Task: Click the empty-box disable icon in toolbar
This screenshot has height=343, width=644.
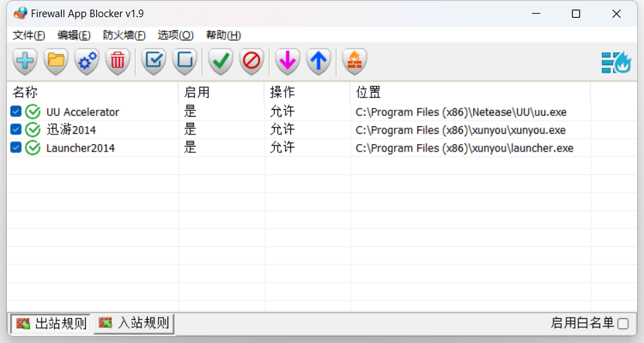Action: [x=185, y=62]
